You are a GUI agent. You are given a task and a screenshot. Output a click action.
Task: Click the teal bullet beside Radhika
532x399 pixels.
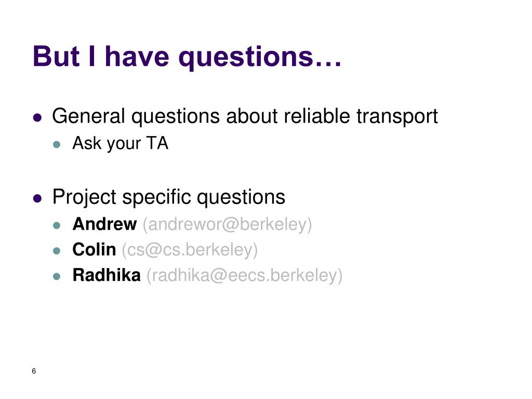[x=57, y=276]
